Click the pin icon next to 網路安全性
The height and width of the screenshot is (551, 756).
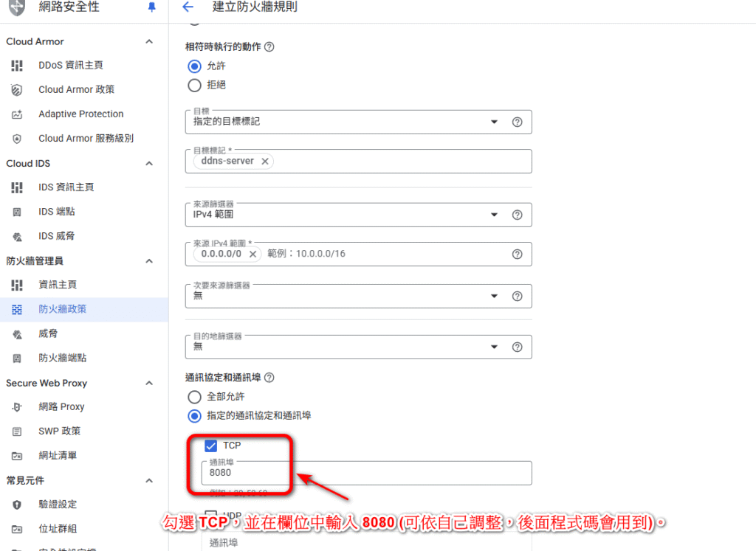(x=152, y=7)
